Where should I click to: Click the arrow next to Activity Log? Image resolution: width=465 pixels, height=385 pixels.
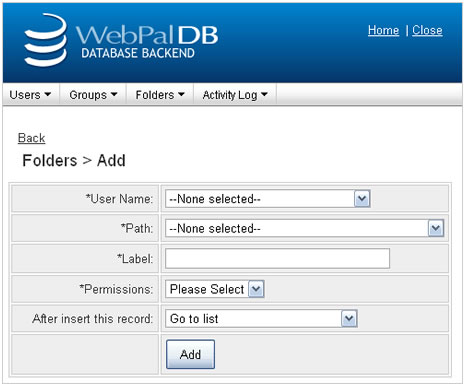click(x=264, y=95)
